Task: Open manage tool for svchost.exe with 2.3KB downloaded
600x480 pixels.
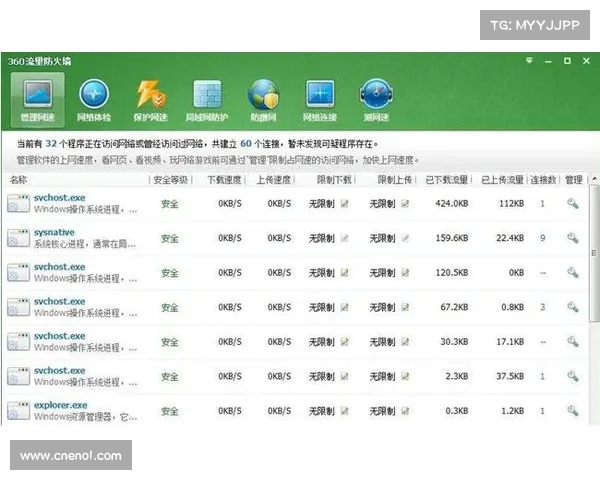Action: pos(573,376)
